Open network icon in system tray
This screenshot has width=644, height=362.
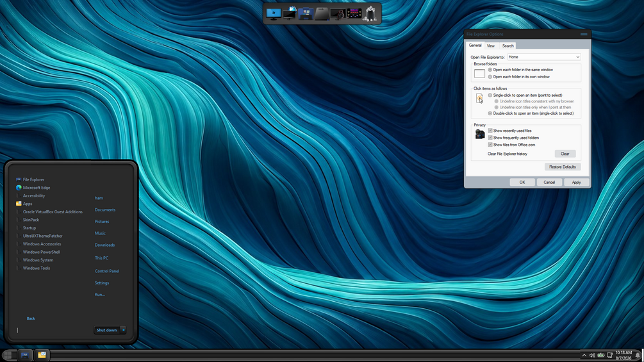(x=609, y=356)
